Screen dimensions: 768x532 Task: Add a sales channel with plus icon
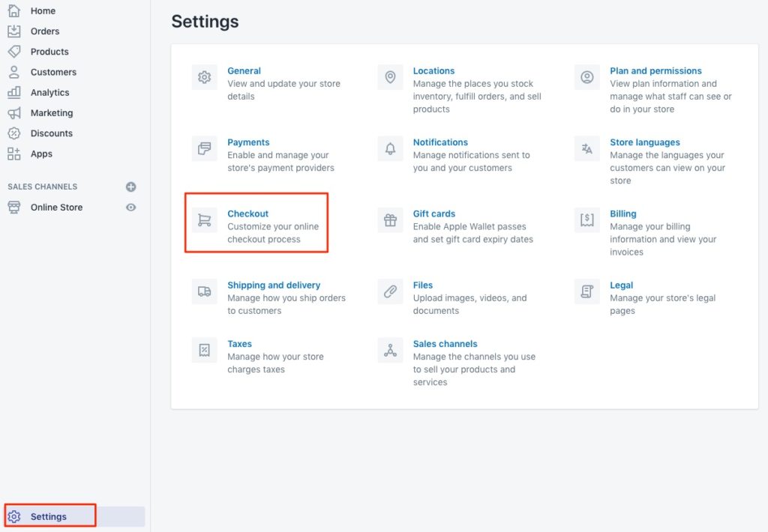(130, 187)
